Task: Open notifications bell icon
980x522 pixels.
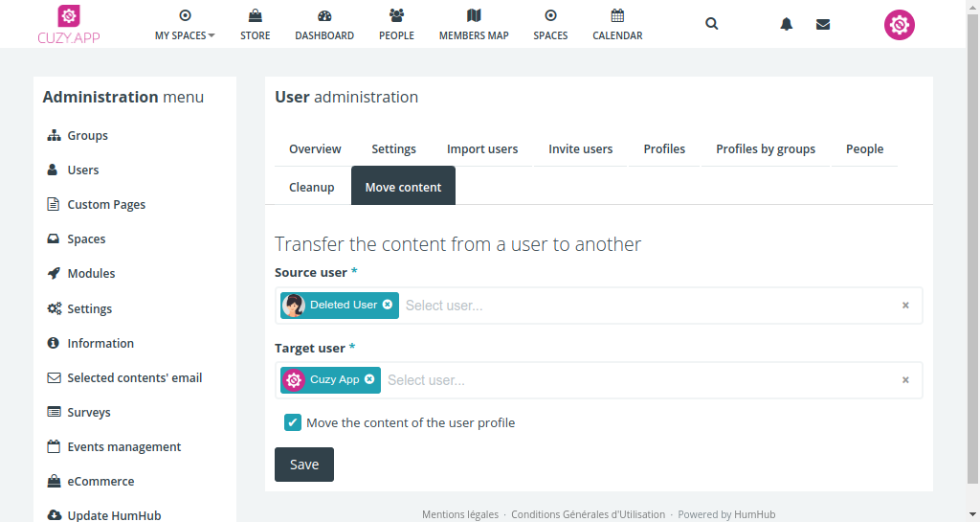Action: [x=787, y=24]
